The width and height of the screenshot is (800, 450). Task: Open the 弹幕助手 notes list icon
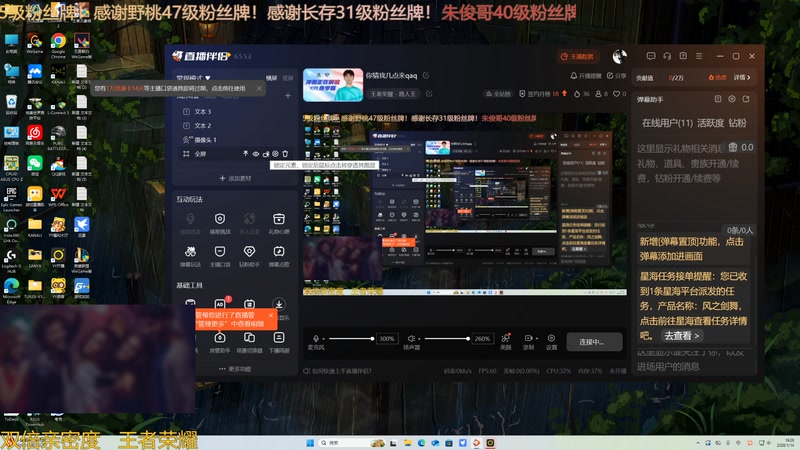pyautogui.click(x=718, y=99)
